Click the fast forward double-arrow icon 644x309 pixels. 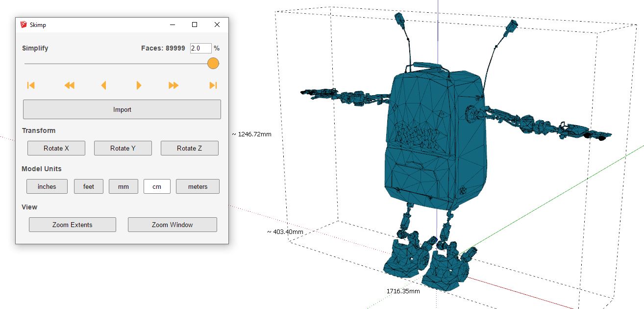[173, 85]
